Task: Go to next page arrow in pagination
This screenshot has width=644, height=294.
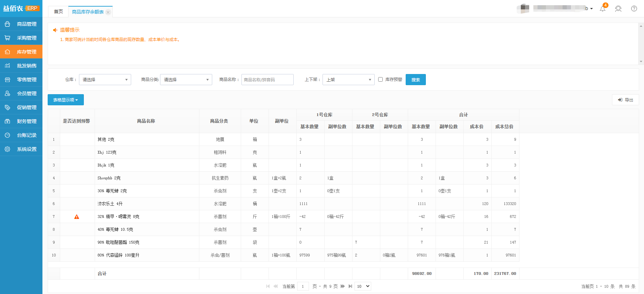Action: pos(343,286)
